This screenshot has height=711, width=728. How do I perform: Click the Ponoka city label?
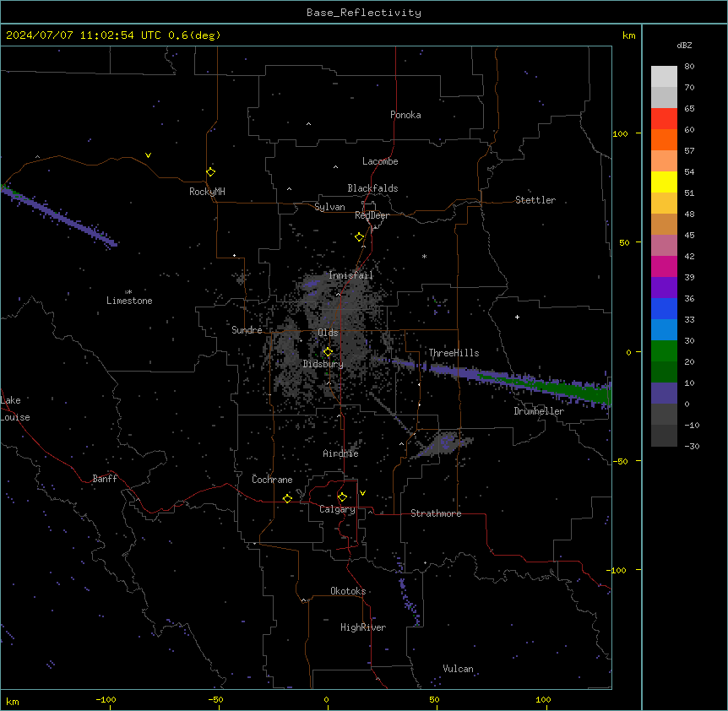click(405, 115)
